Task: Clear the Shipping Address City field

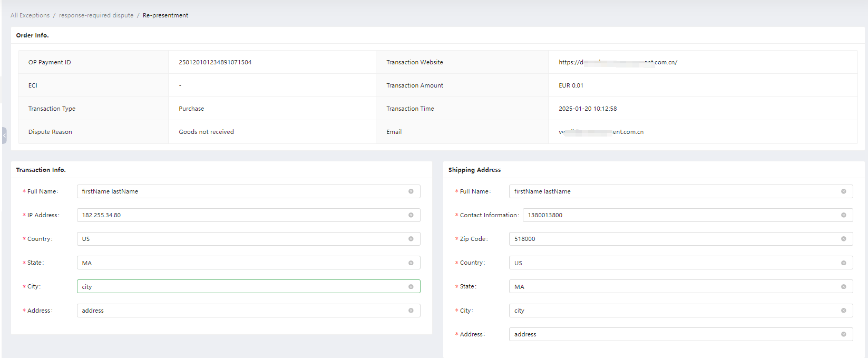Action: (x=844, y=311)
